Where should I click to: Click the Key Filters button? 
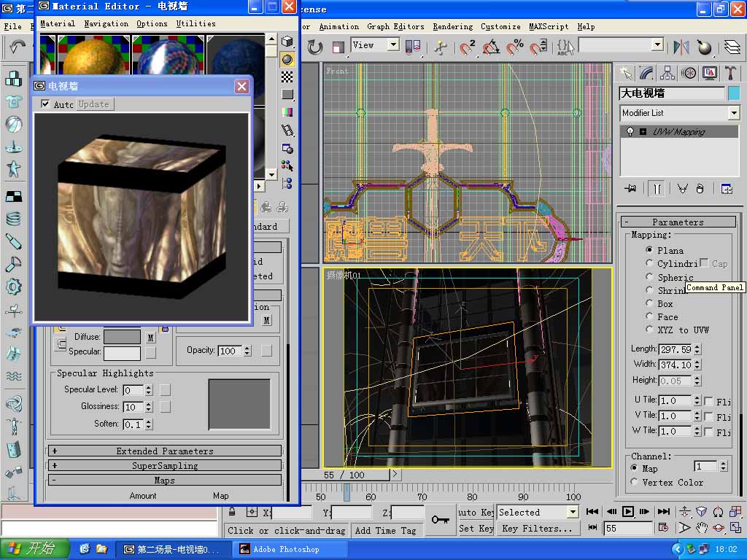pyautogui.click(x=538, y=528)
